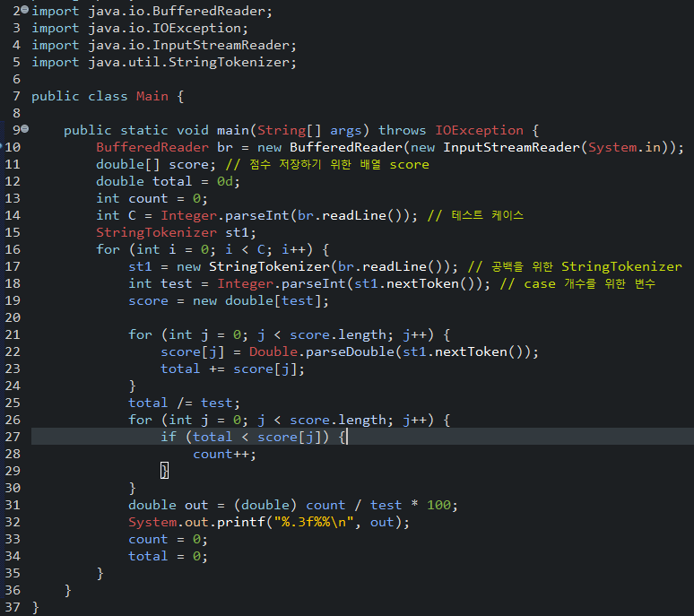Screen dimensions: 694x616
Task: Click 'total /= test;' on line 25
Action: (x=184, y=403)
